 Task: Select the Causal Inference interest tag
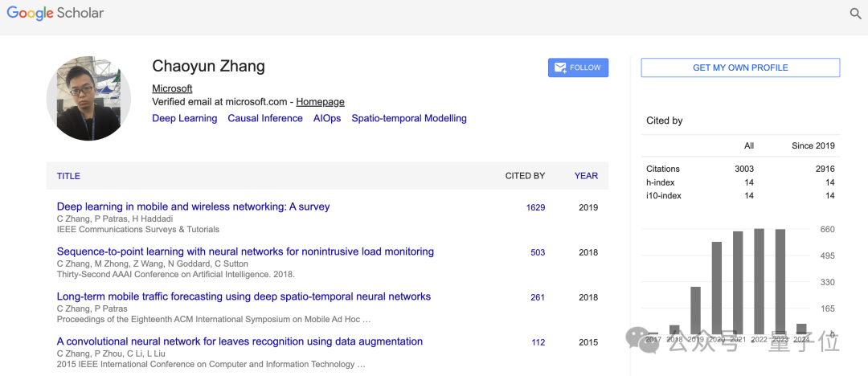(265, 118)
